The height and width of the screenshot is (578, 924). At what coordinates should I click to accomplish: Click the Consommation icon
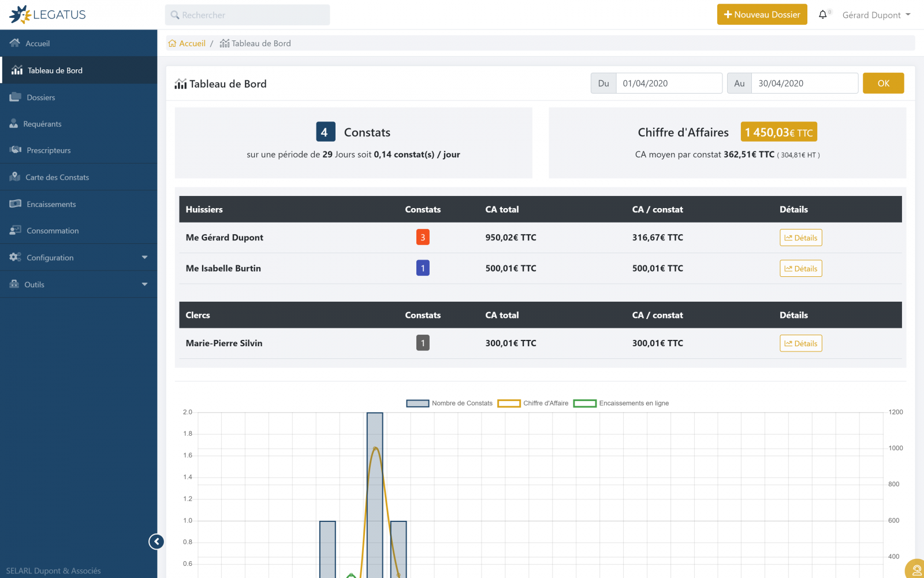(x=16, y=230)
